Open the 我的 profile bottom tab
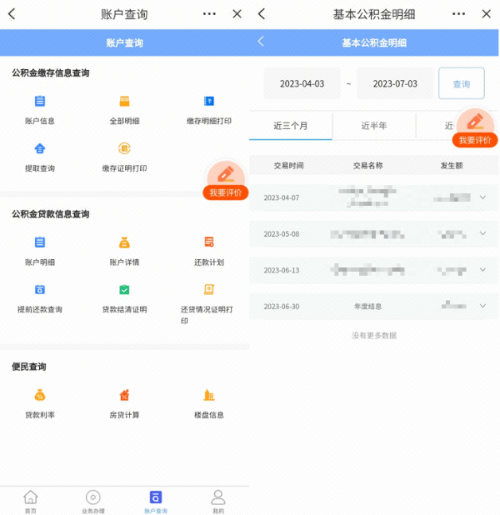The height and width of the screenshot is (515, 500). tap(218, 501)
